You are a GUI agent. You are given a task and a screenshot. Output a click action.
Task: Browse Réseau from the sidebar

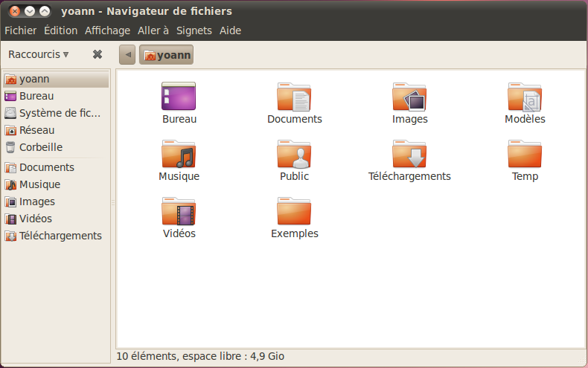[56, 130]
